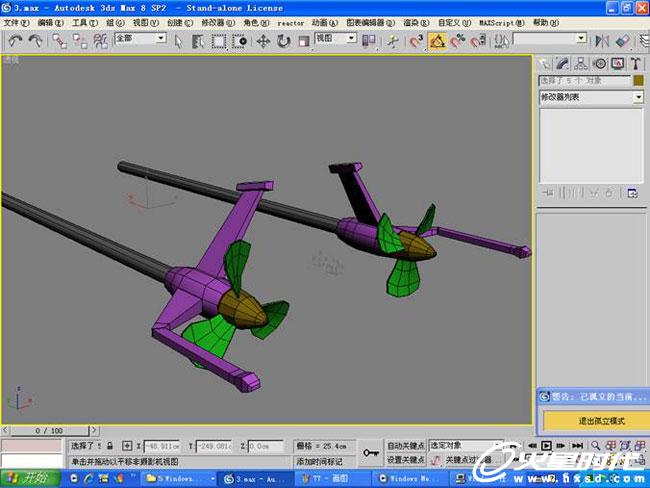Click the 开始 Start button on the taskbar

pyautogui.click(x=30, y=478)
